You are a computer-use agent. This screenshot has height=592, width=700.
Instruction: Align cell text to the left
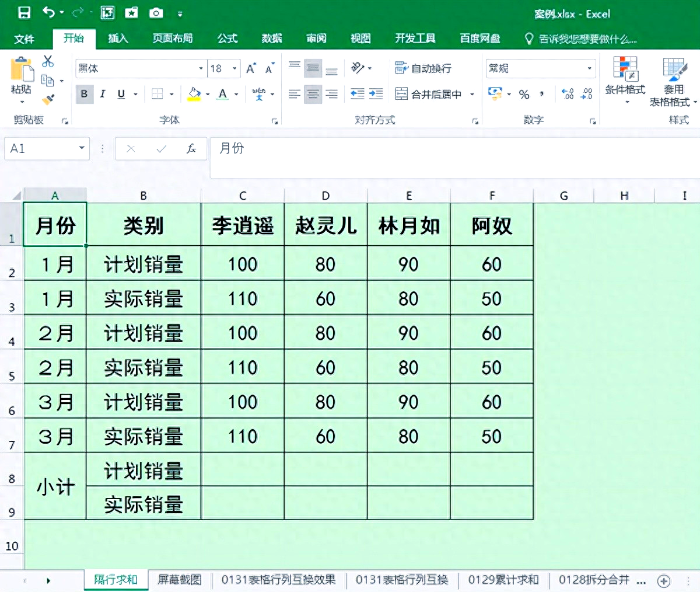[x=295, y=94]
